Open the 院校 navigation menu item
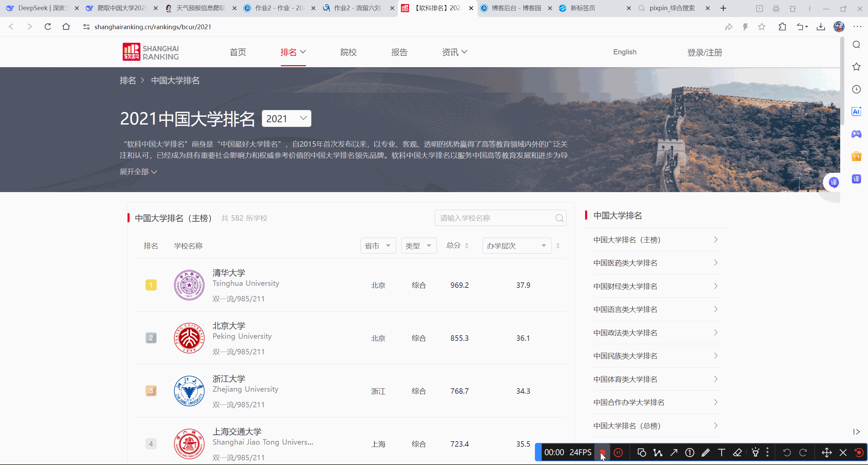868x465 pixels. (x=348, y=52)
